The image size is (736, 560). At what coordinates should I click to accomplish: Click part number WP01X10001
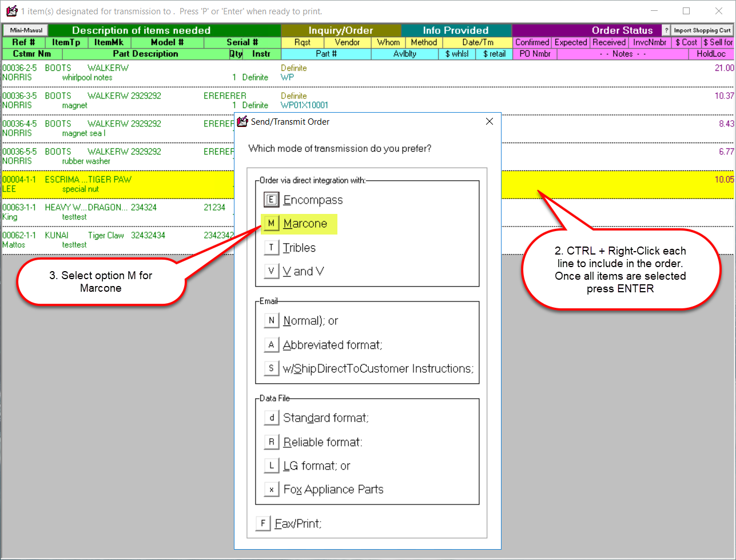coord(304,105)
